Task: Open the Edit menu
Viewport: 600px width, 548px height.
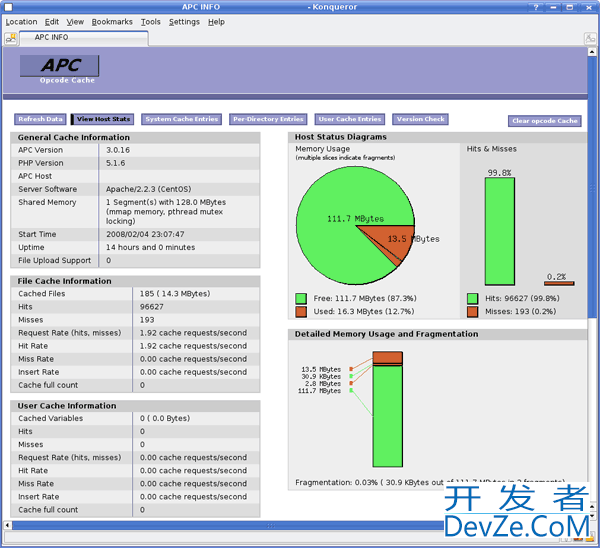Action: (x=52, y=22)
